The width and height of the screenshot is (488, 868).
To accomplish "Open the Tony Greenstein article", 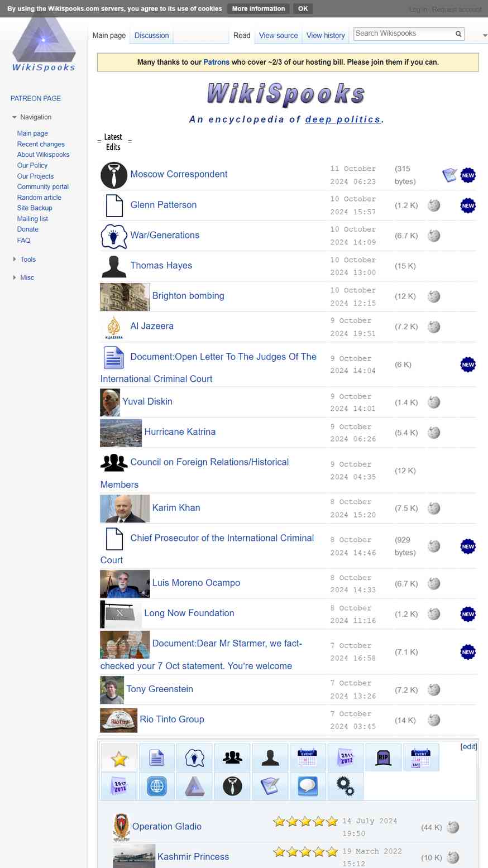I will (x=160, y=689).
